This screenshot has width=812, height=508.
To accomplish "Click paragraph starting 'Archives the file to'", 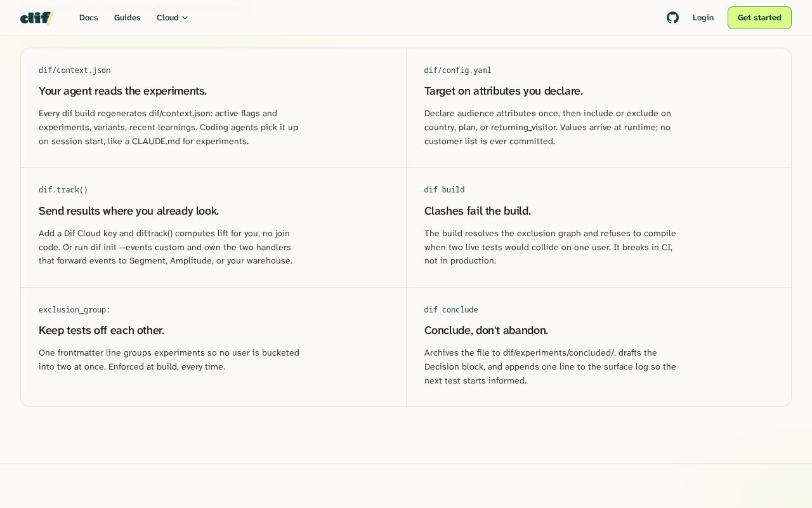I will (551, 367).
